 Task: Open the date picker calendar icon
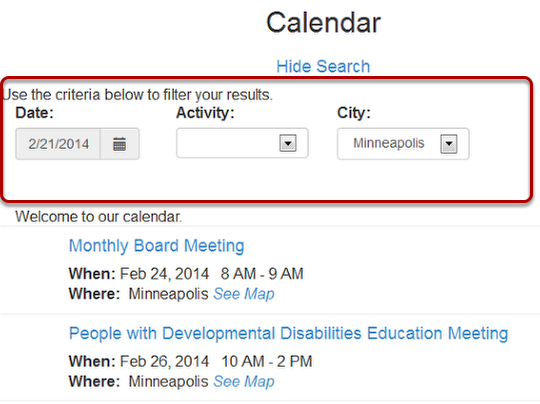tap(120, 144)
